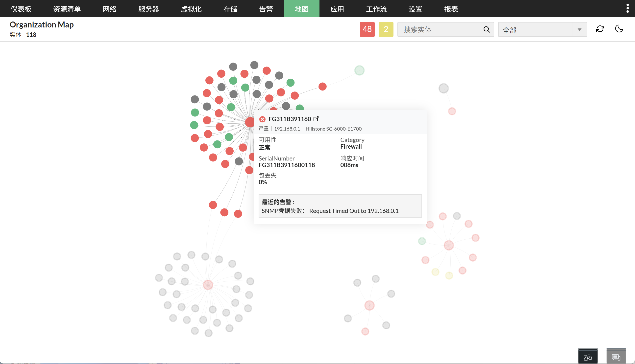Open the 告警 menu item

266,8
